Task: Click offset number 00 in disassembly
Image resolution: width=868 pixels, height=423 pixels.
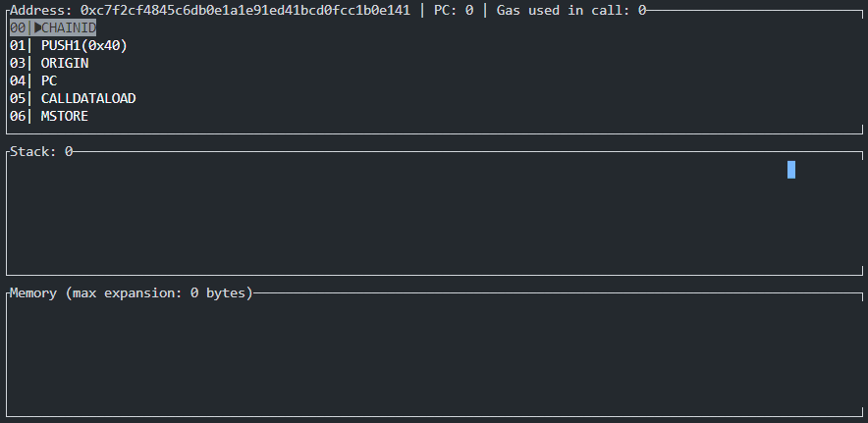Action: (x=18, y=27)
